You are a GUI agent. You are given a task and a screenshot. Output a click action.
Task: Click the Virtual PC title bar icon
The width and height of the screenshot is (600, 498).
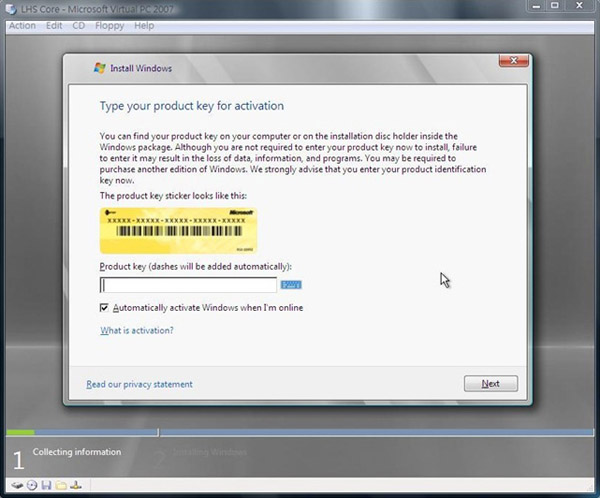(9, 9)
